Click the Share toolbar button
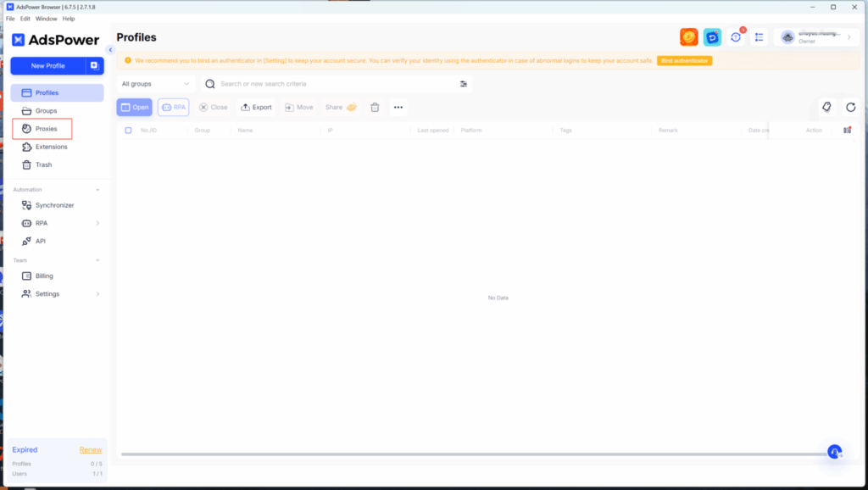 [x=341, y=108]
